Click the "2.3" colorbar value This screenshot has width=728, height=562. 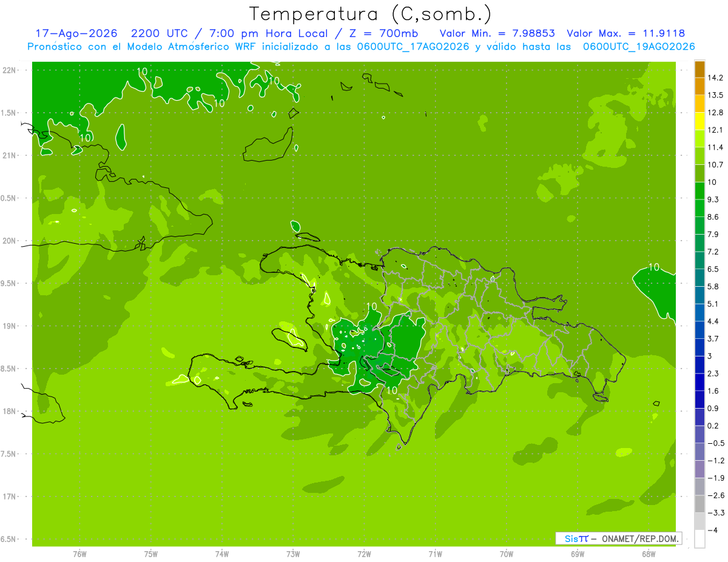713,373
